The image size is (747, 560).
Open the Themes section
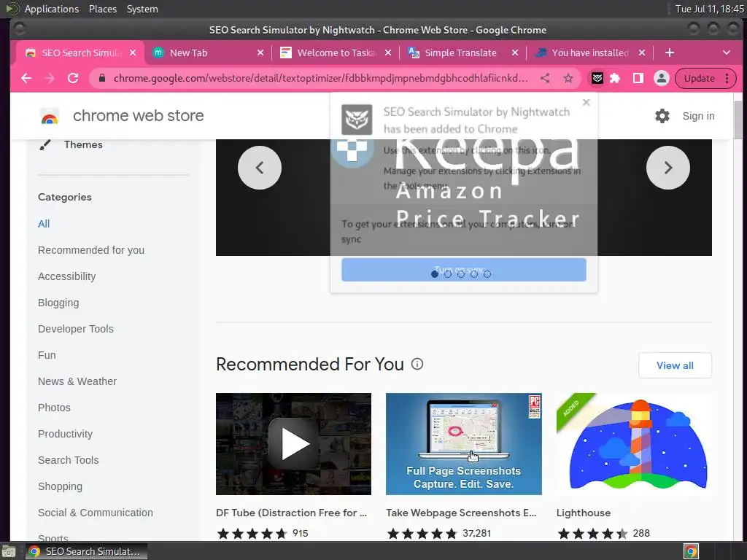point(83,145)
